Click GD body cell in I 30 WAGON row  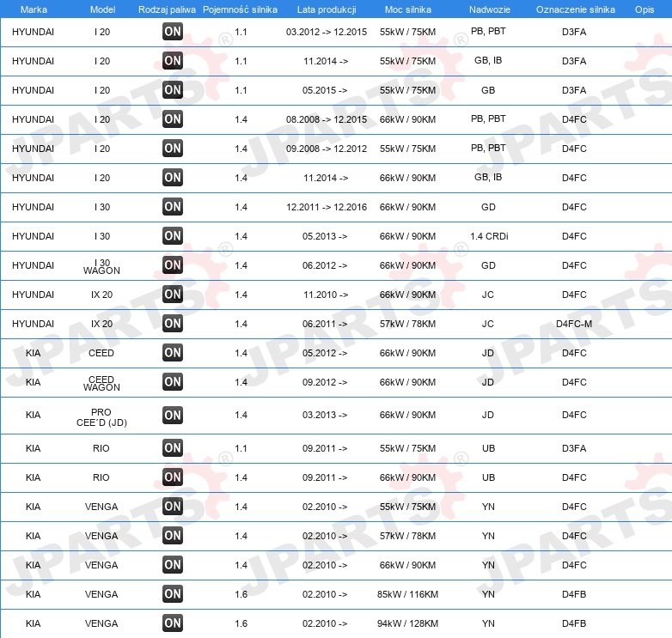coord(488,265)
